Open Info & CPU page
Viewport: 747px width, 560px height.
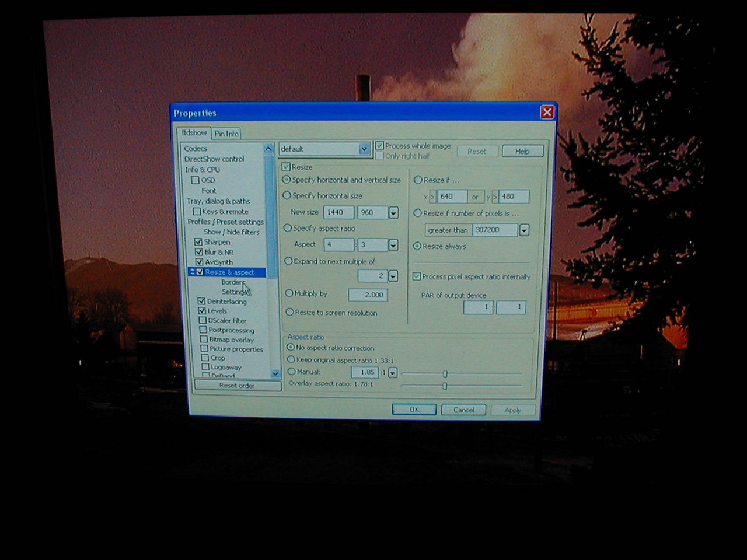[203, 170]
